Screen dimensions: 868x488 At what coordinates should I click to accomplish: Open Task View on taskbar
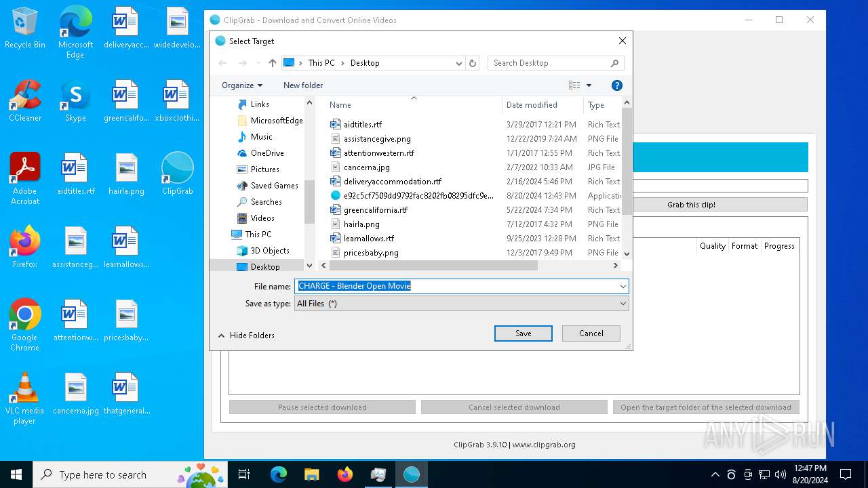point(244,474)
